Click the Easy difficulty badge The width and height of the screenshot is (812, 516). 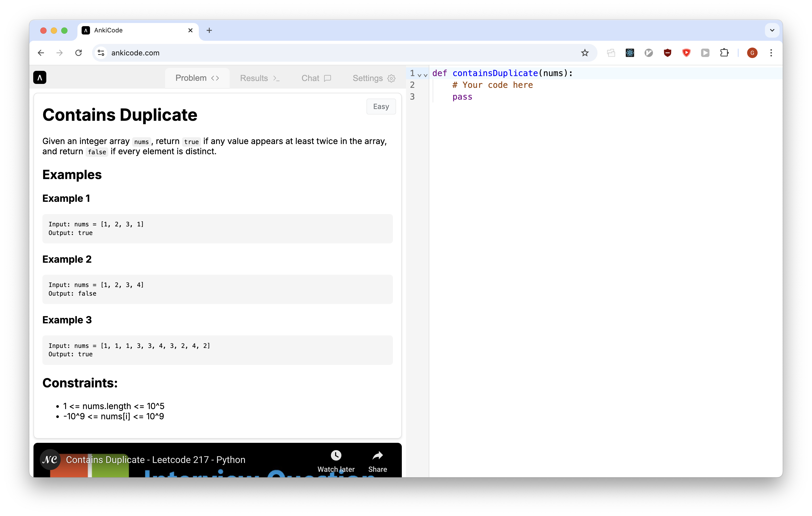coord(381,106)
